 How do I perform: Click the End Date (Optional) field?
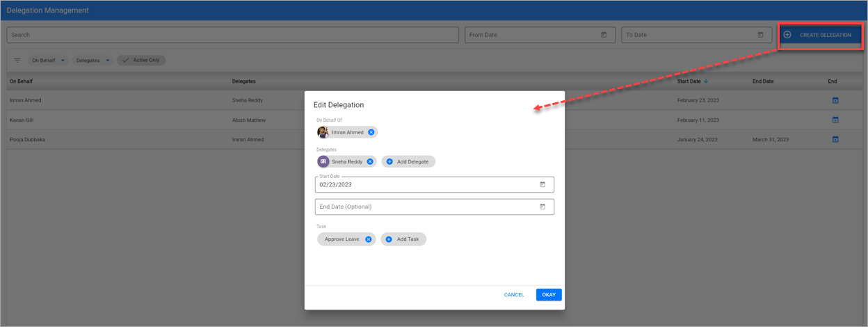[435, 207]
